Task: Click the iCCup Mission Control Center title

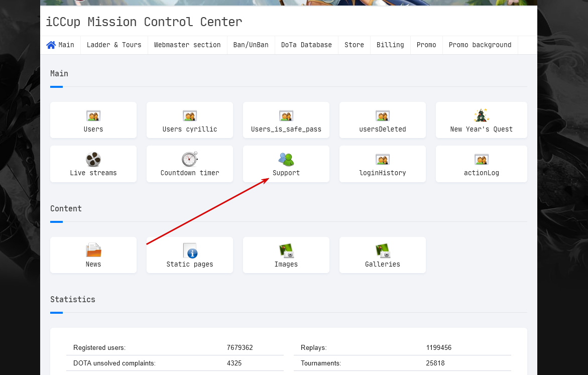Action: tap(144, 22)
